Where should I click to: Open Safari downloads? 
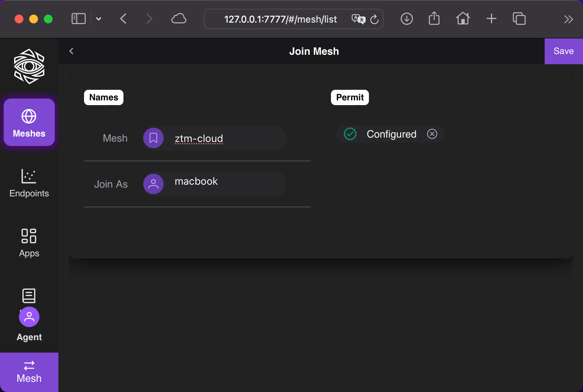(x=407, y=19)
